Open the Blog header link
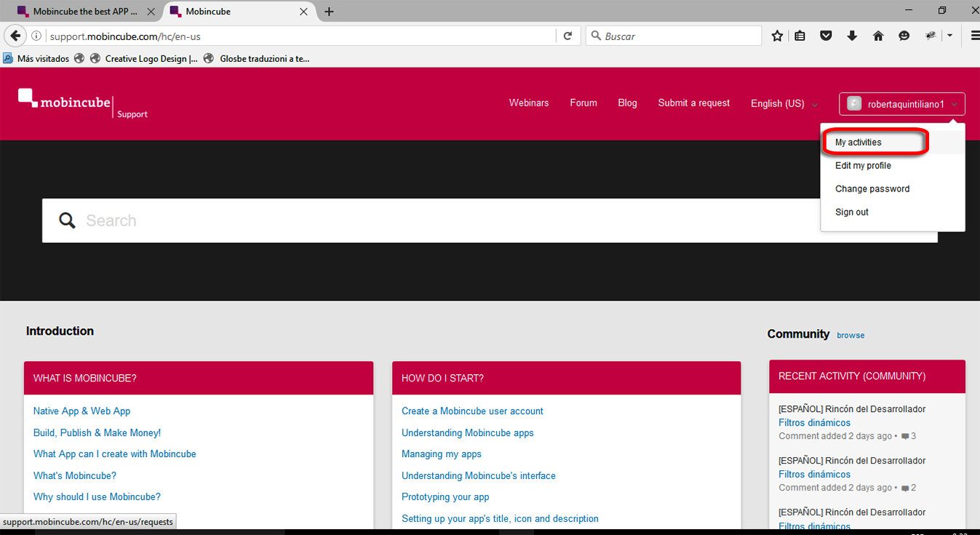The width and height of the screenshot is (980, 535). [627, 103]
